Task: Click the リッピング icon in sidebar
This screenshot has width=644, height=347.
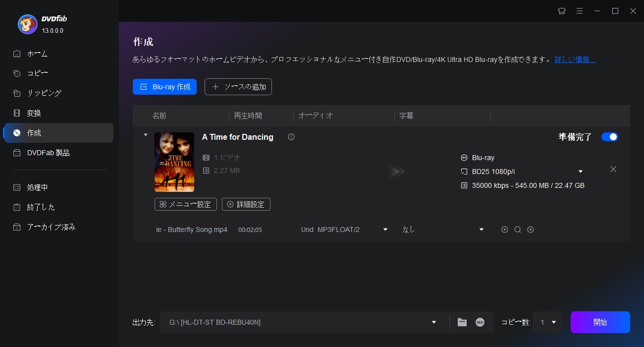Action: [x=17, y=93]
